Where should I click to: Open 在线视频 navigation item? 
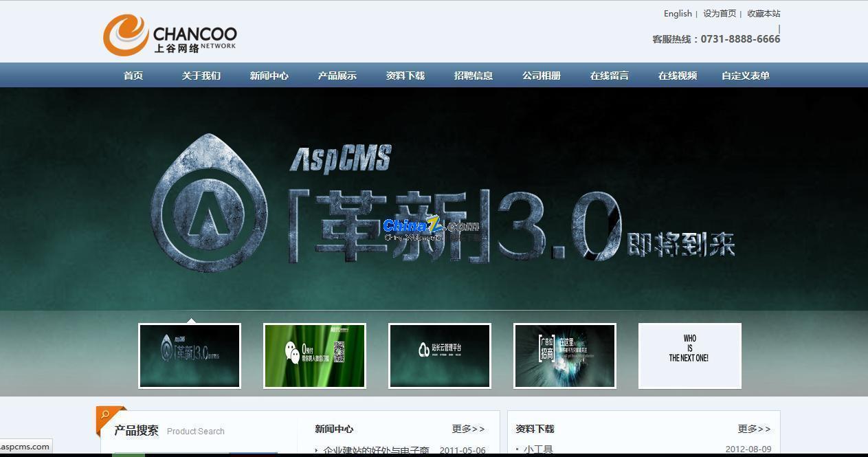[x=678, y=76]
